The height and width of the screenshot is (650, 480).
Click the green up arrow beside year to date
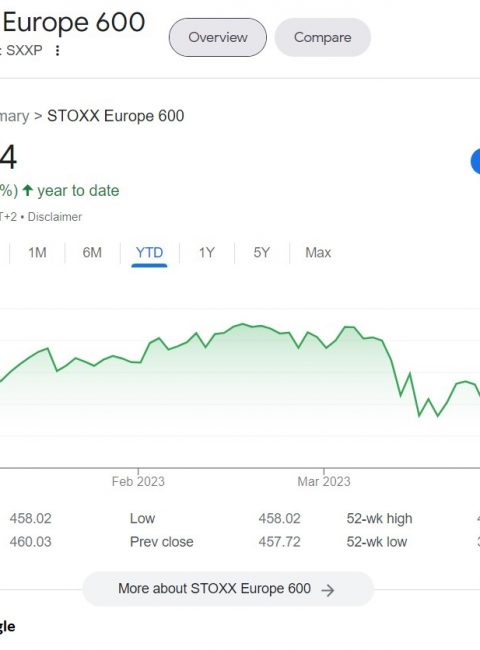(x=27, y=191)
